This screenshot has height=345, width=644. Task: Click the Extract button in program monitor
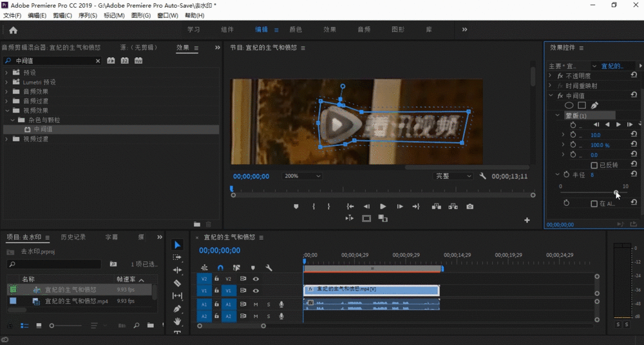pyautogui.click(x=453, y=207)
